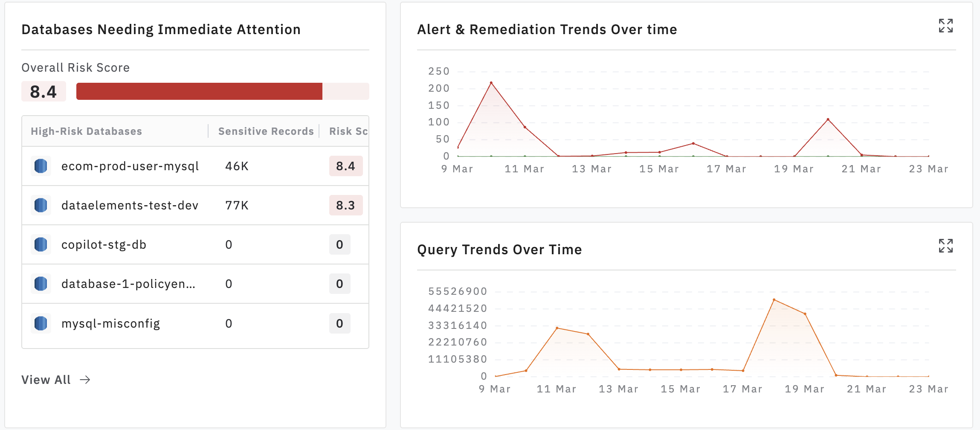
Task: Expand the Alert & Remediation Trends chart
Action: 945,26
